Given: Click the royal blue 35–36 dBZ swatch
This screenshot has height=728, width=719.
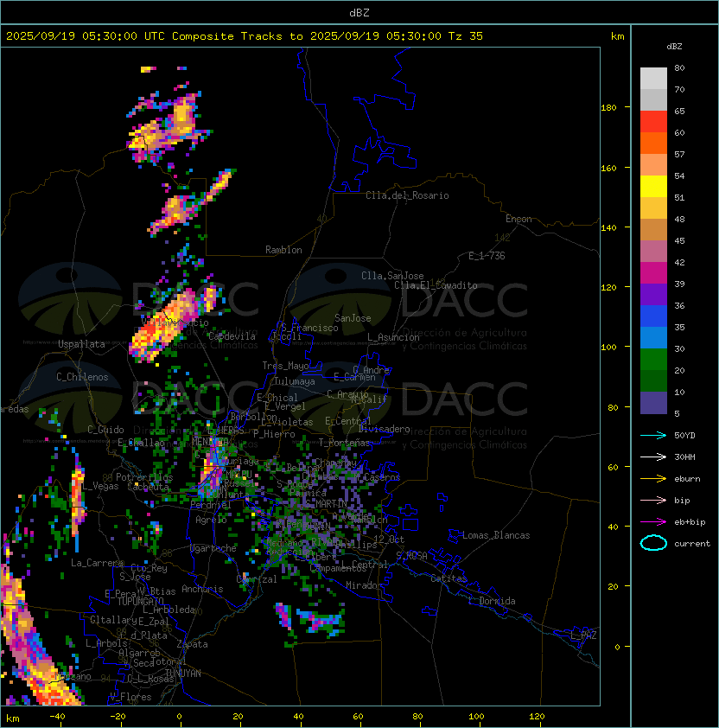Looking at the screenshot, I should click(653, 316).
